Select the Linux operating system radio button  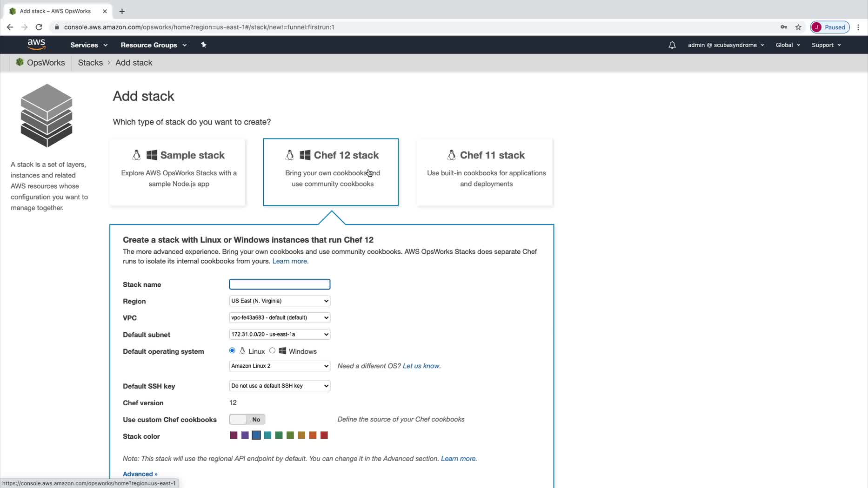click(x=232, y=350)
